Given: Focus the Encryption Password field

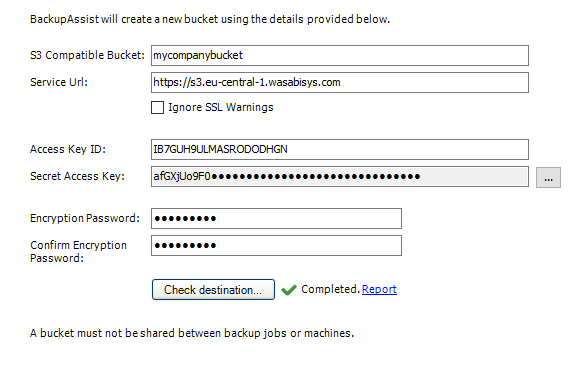Looking at the screenshot, I should click(x=276, y=219).
